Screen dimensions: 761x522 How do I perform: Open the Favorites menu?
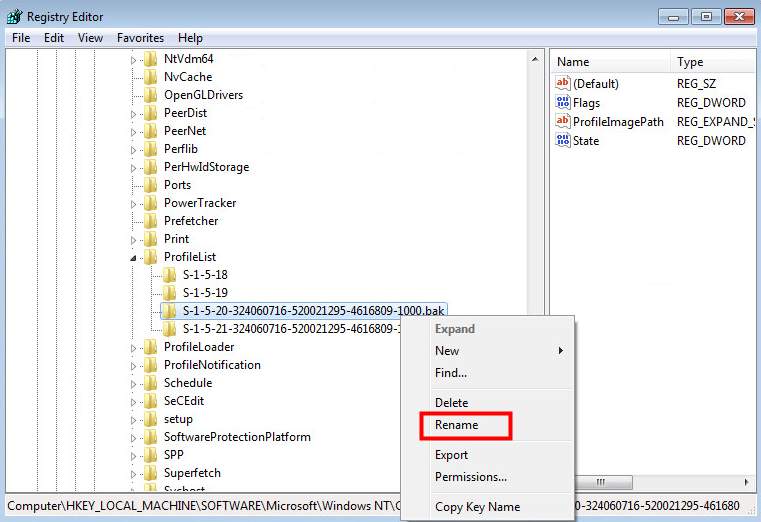[140, 38]
